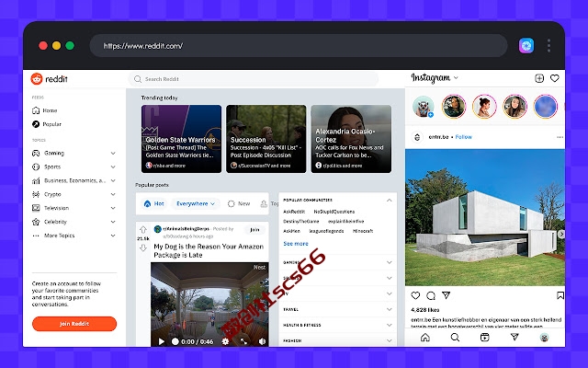Open the blurred blue story circle

[x=546, y=107]
